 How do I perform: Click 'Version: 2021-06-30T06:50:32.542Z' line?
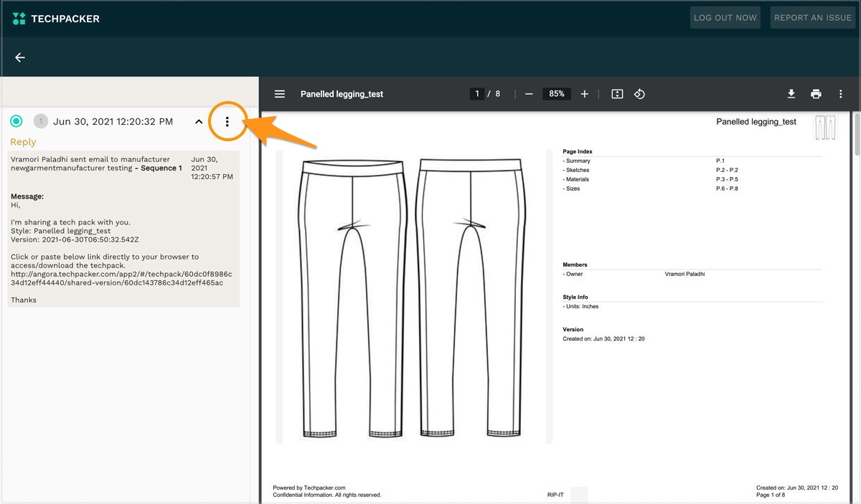coord(75,239)
